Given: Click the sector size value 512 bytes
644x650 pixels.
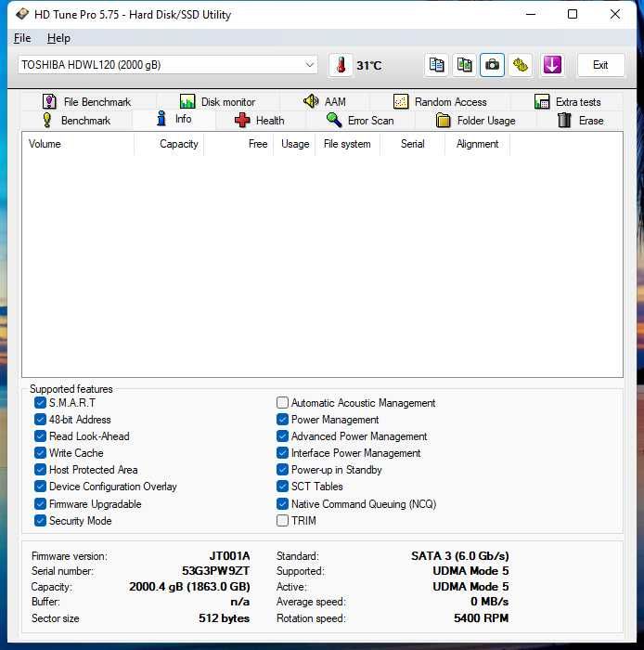Looking at the screenshot, I should 224,618.
